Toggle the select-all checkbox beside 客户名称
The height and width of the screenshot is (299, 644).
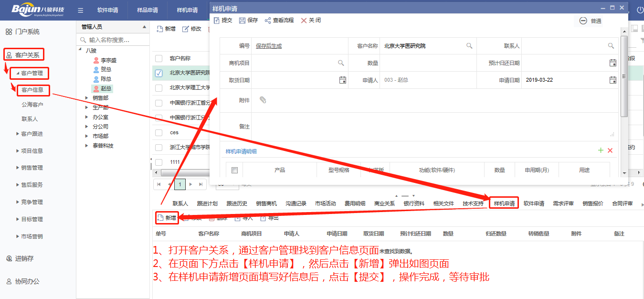(159, 58)
